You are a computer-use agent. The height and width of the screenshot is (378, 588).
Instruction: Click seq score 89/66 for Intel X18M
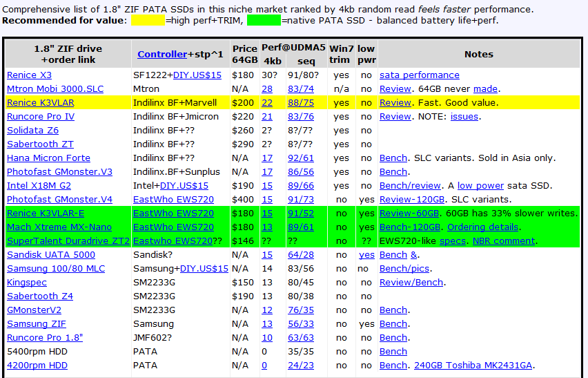pyautogui.click(x=301, y=186)
